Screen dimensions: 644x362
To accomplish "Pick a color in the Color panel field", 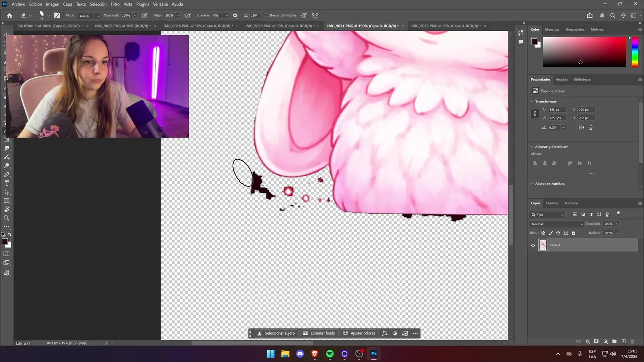I will [585, 52].
